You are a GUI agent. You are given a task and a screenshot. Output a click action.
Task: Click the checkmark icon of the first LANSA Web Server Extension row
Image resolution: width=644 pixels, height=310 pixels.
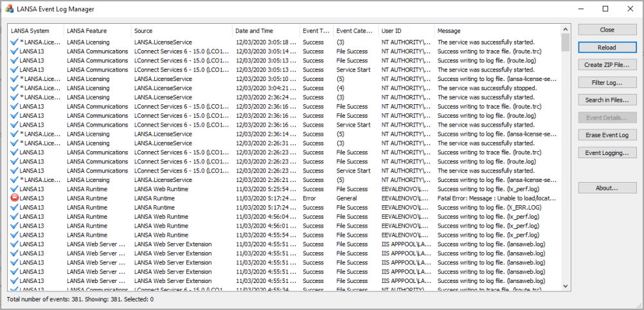14,244
